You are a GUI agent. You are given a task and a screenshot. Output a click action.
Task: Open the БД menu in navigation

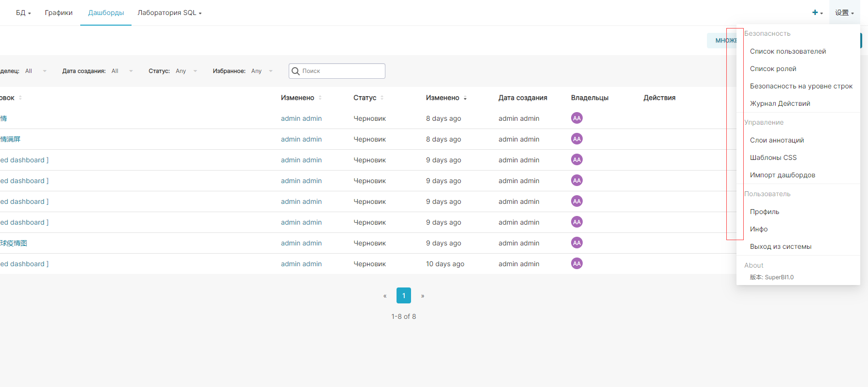tap(23, 13)
